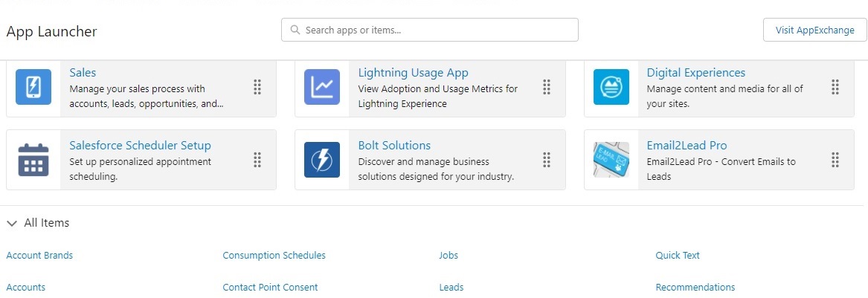Click 'Manage content and media' description

[724, 96]
